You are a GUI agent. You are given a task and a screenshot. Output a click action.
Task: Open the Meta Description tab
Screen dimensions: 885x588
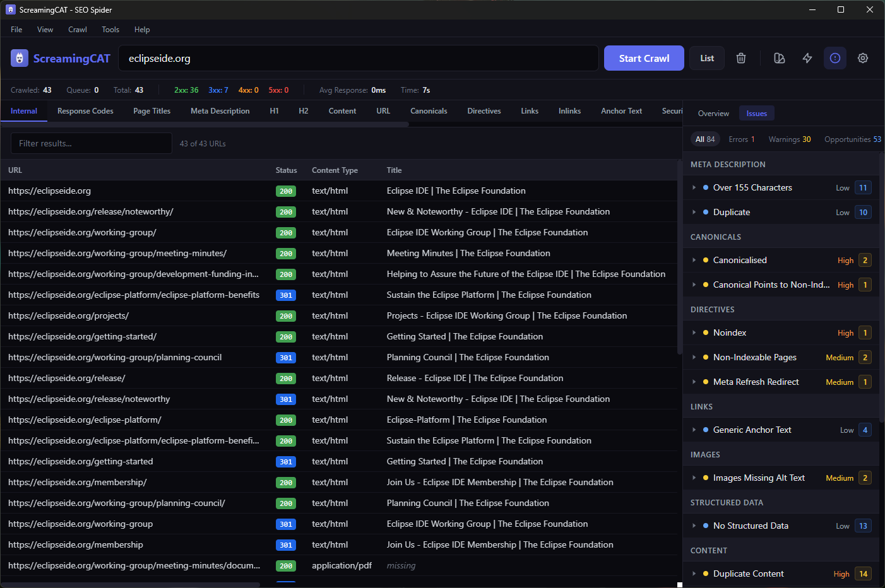pos(220,111)
